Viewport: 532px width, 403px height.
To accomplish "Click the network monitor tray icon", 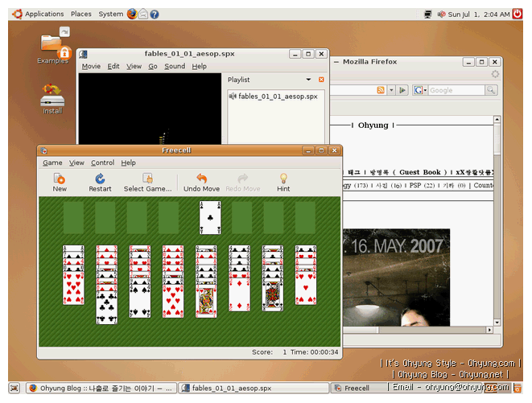I will (x=428, y=14).
